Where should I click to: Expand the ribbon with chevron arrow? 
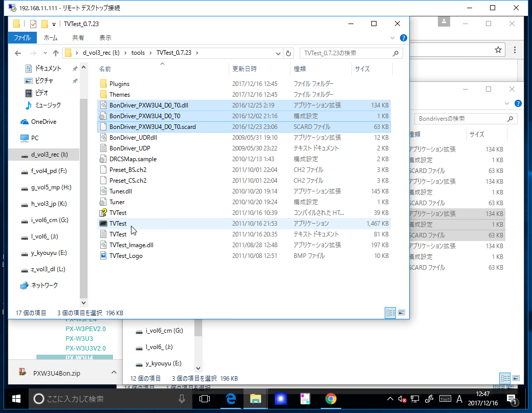392,38
